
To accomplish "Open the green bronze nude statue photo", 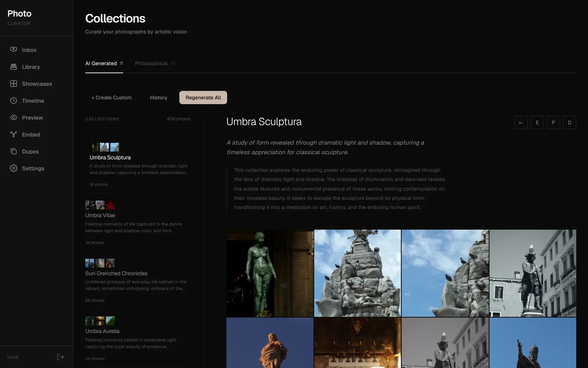I will (270, 273).
